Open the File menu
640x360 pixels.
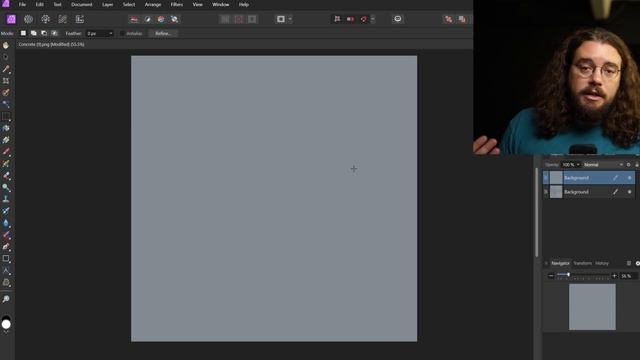[x=22, y=4]
